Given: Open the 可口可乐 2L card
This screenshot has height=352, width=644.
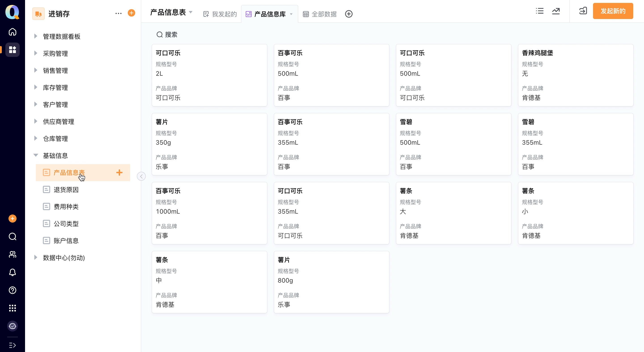Looking at the screenshot, I should (209, 75).
